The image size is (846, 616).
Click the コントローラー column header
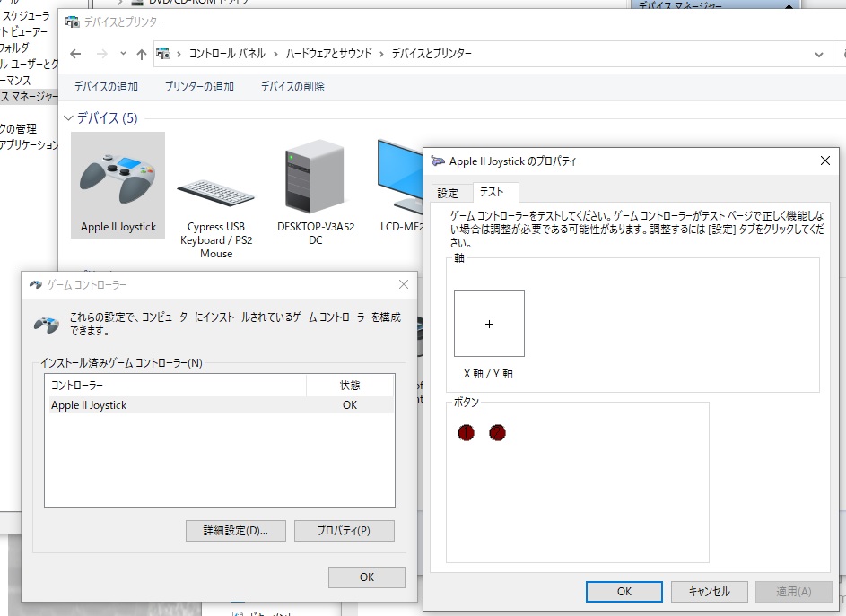click(175, 386)
